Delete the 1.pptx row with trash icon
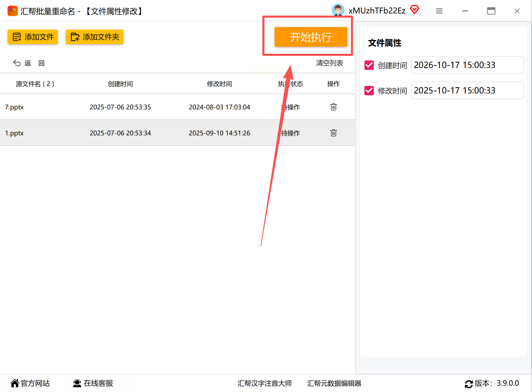This screenshot has height=392, width=532. coord(333,133)
